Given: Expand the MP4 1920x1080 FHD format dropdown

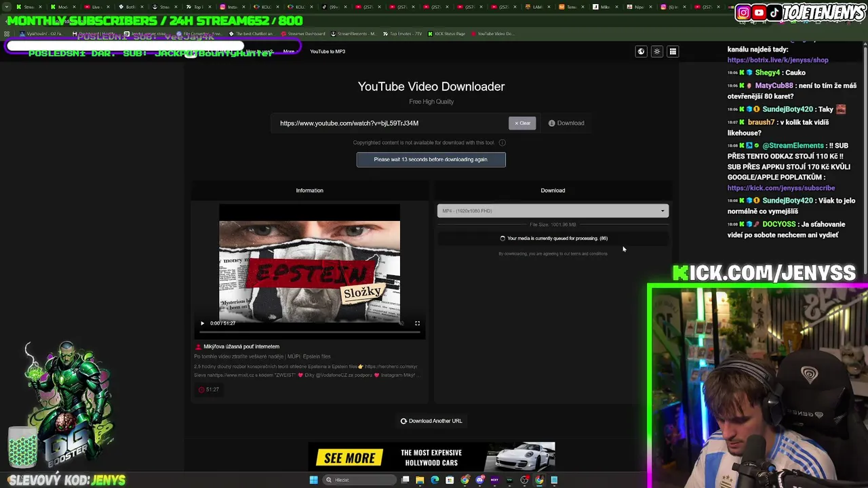Looking at the screenshot, I should 553,211.
